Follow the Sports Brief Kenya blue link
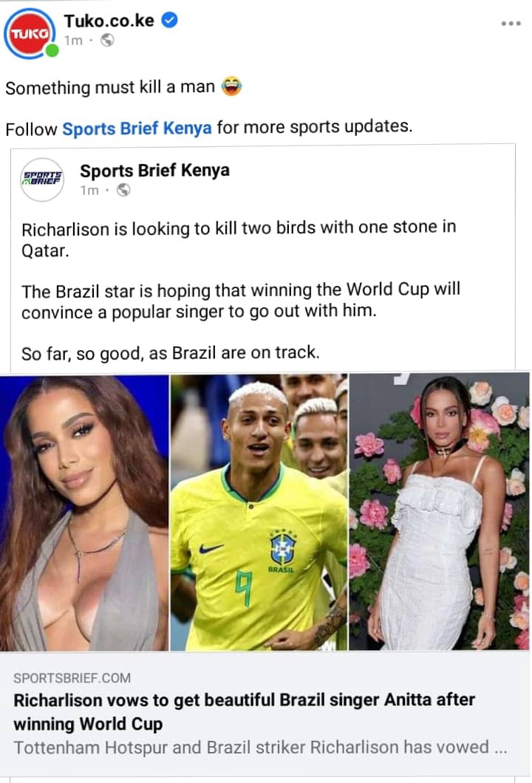 (x=137, y=129)
